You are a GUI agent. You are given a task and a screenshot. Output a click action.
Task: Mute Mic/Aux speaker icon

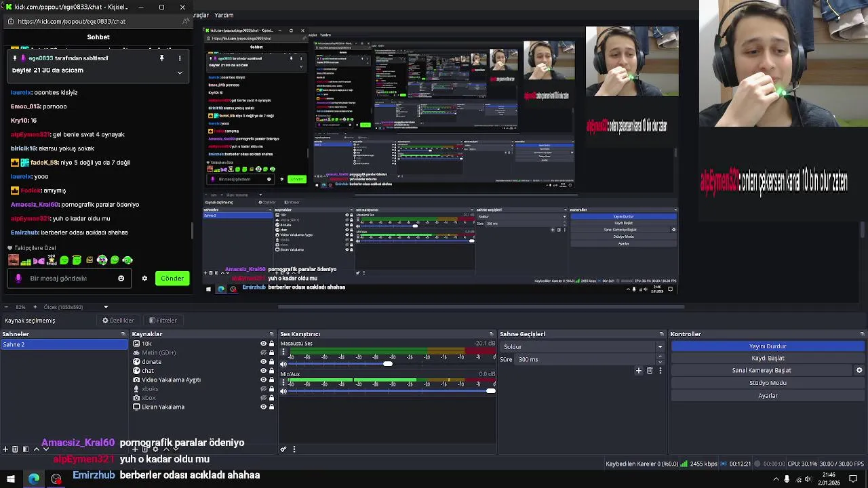pyautogui.click(x=283, y=391)
